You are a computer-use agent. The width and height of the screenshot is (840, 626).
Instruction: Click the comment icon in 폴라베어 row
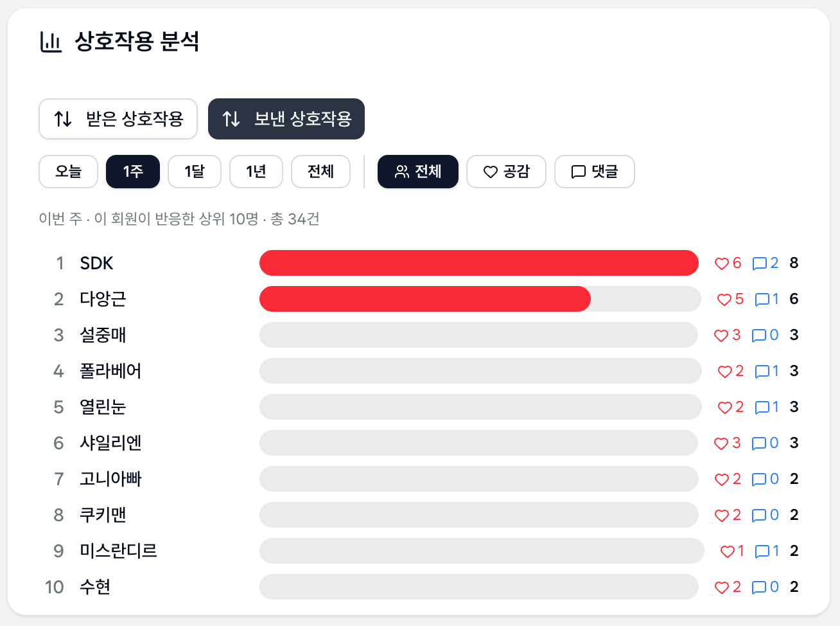click(x=762, y=371)
